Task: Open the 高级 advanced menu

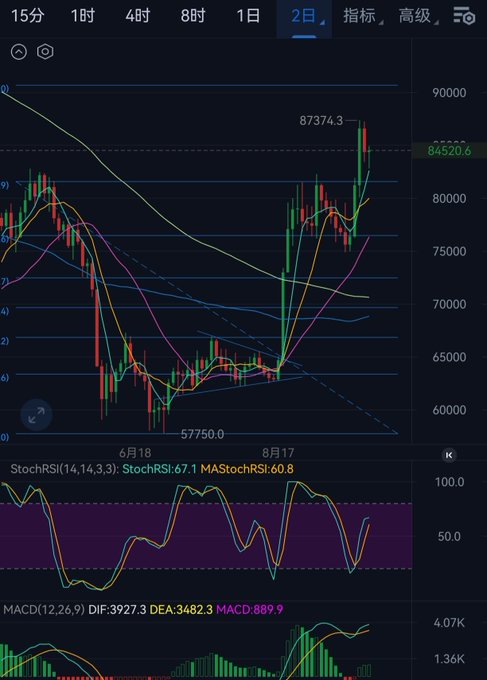Action: (418, 16)
